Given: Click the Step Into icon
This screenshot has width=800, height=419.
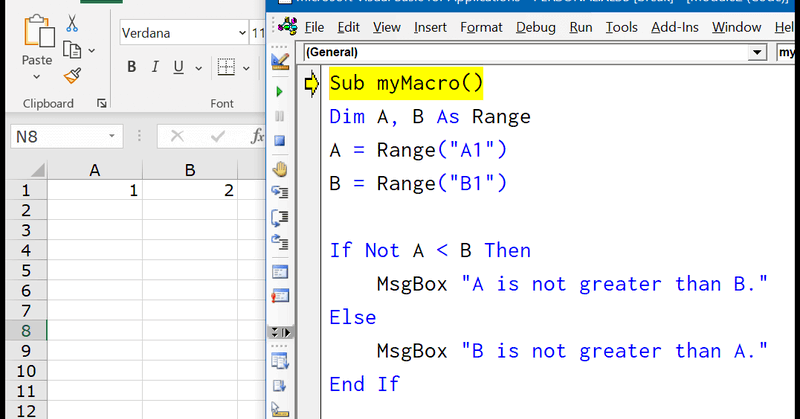Looking at the screenshot, I should click(x=280, y=192).
